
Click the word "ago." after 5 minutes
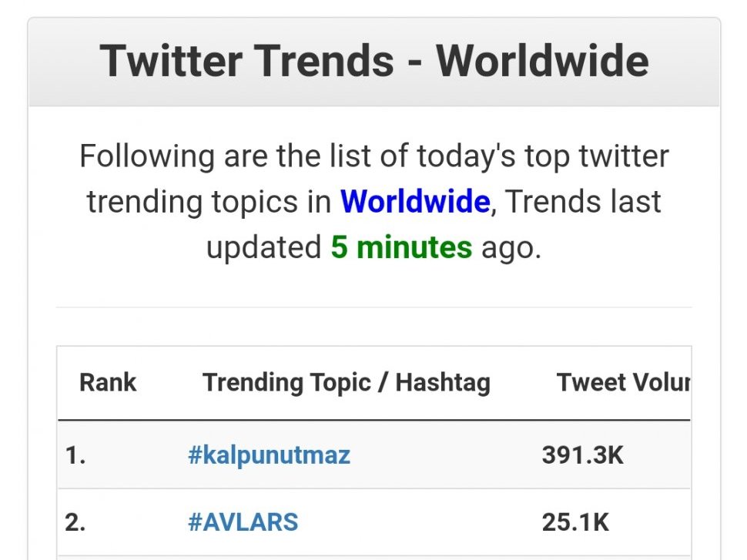click(x=511, y=247)
